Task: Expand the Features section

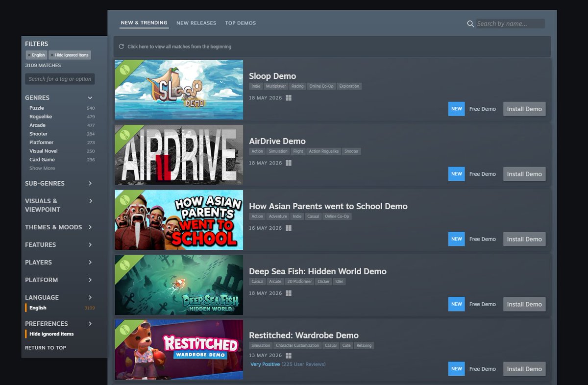Action: [90, 245]
